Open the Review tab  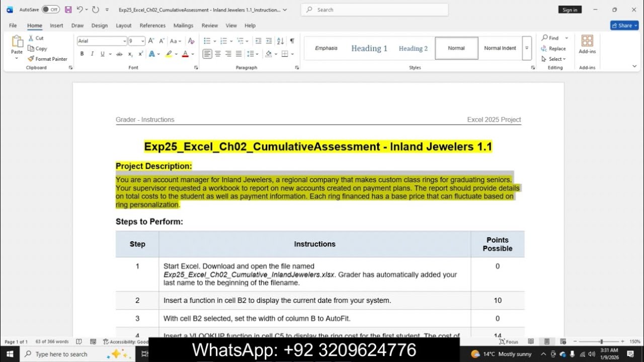point(210,26)
